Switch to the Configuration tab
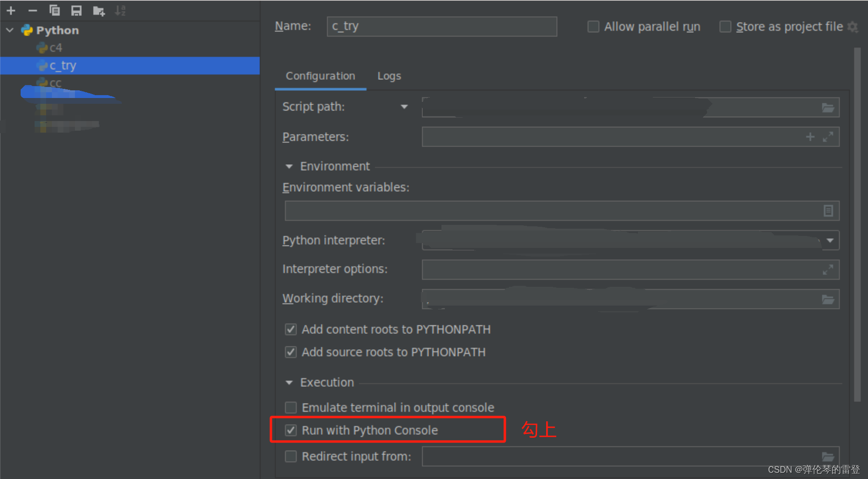 tap(320, 76)
